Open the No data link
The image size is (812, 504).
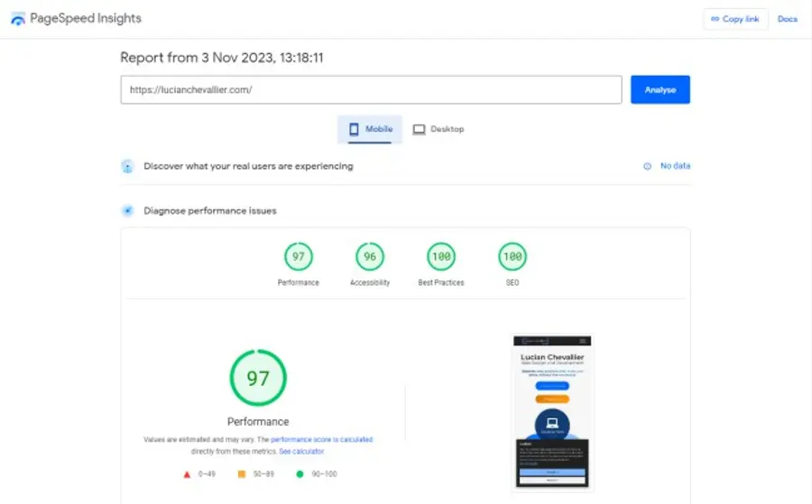pos(675,166)
